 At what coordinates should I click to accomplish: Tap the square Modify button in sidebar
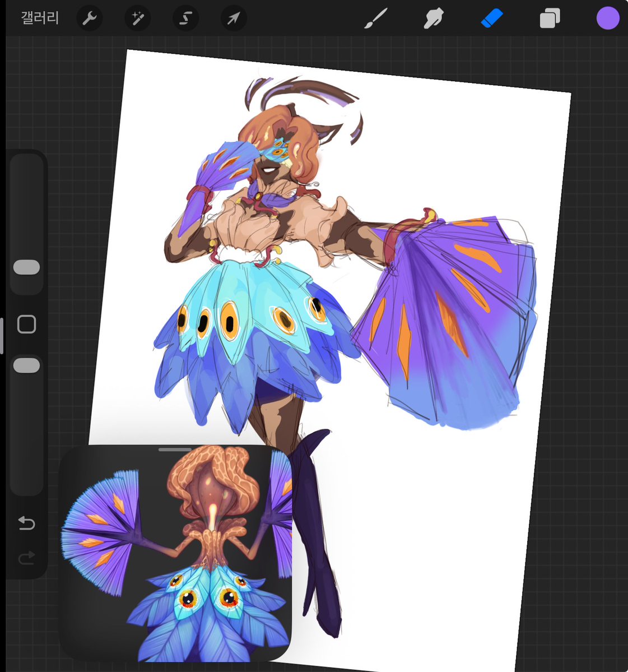26,325
